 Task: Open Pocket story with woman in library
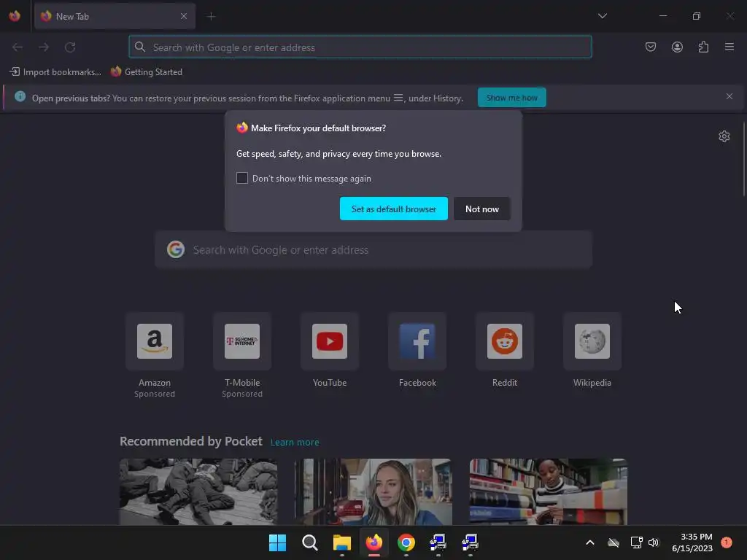[549, 492]
